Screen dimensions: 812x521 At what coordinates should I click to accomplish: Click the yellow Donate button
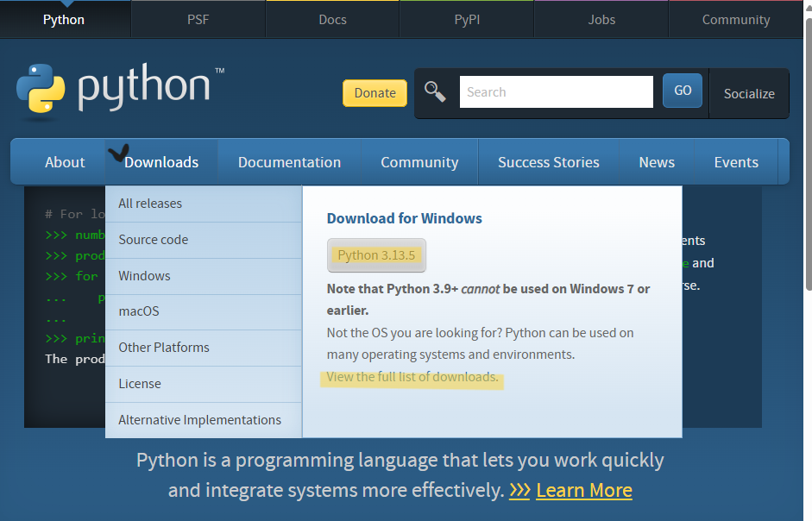pyautogui.click(x=375, y=93)
